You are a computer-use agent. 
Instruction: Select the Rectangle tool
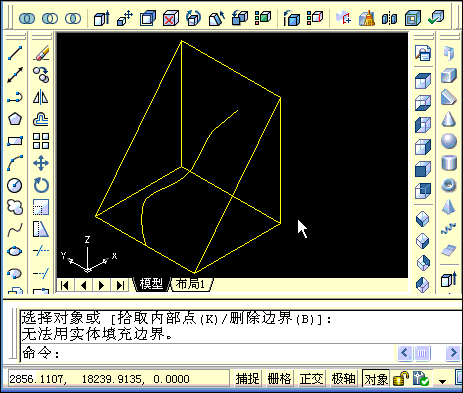(15, 141)
